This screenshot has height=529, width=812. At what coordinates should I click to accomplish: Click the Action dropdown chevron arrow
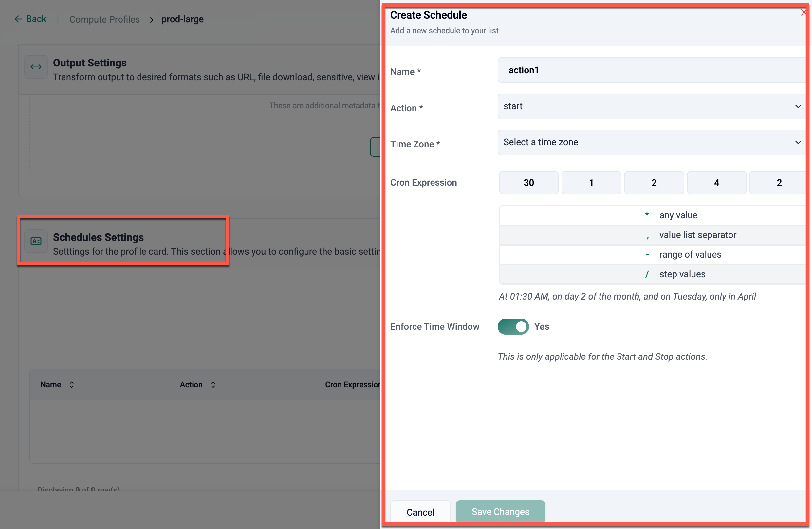coord(798,106)
